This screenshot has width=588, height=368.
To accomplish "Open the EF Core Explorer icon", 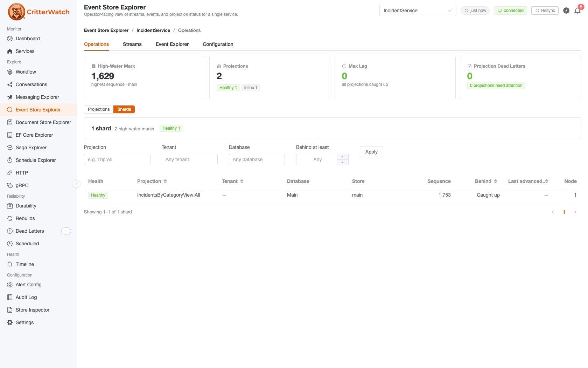I will [x=10, y=135].
